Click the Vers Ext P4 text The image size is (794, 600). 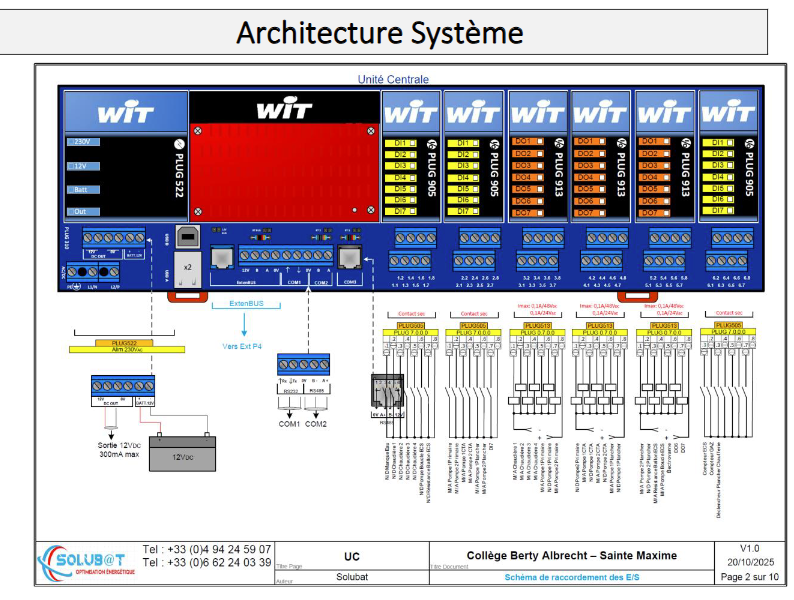242,346
